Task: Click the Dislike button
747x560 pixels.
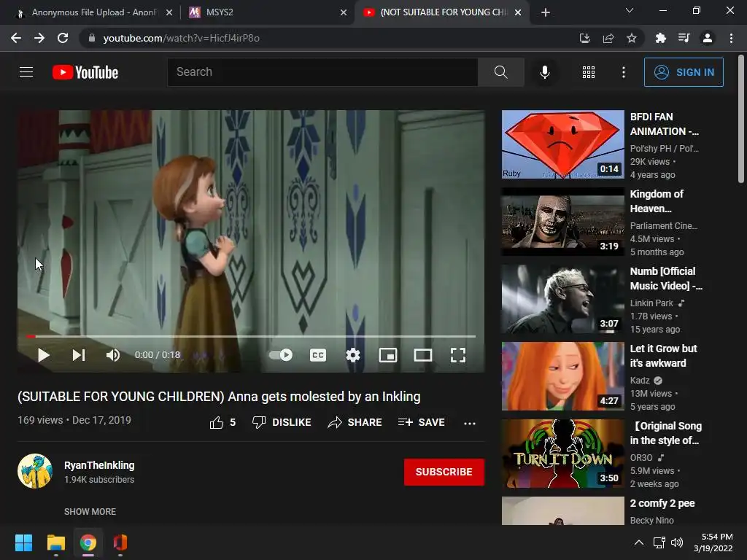Action: (282, 422)
